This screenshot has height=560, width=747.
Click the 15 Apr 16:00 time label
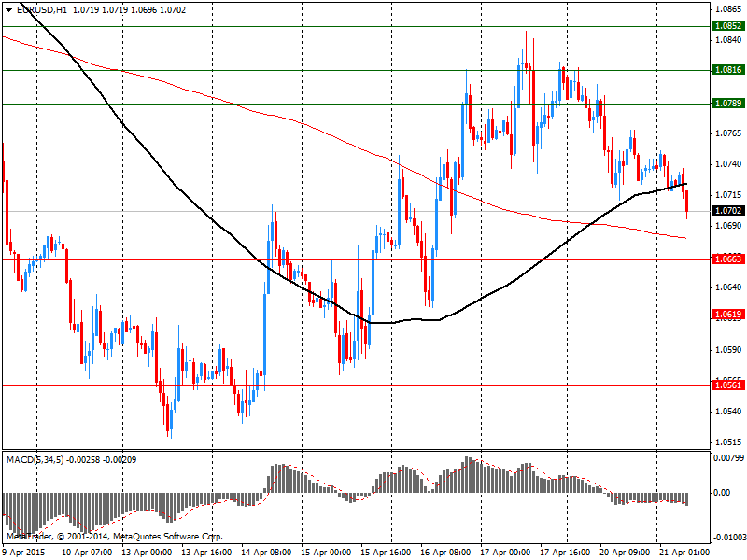[386, 553]
